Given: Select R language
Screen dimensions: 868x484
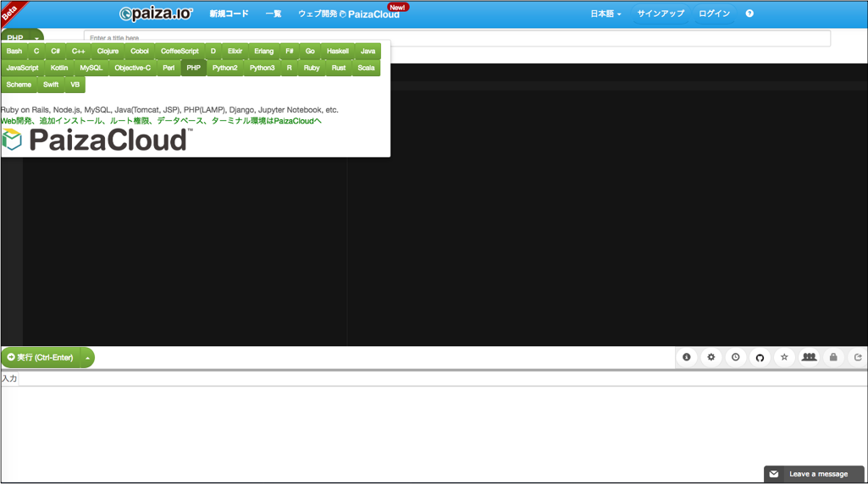Looking at the screenshot, I should click(289, 68).
